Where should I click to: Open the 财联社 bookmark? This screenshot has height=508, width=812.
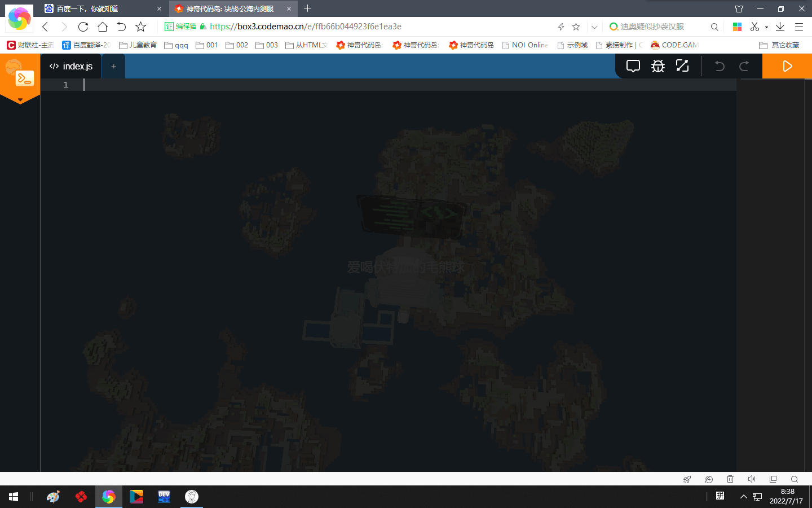coord(30,45)
